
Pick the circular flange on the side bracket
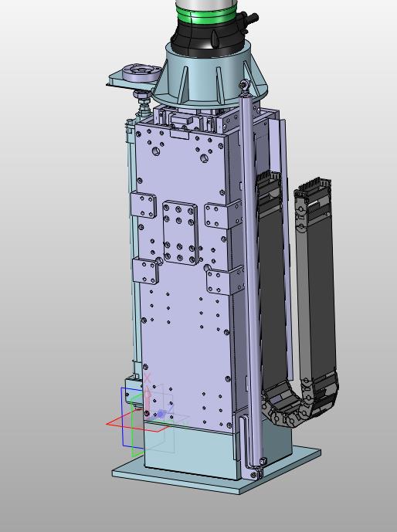click(141, 73)
